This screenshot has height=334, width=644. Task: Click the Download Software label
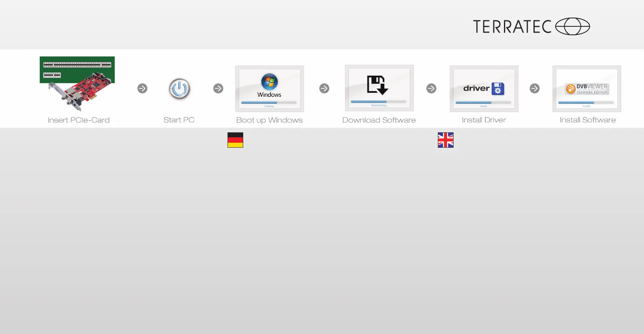[x=379, y=120]
